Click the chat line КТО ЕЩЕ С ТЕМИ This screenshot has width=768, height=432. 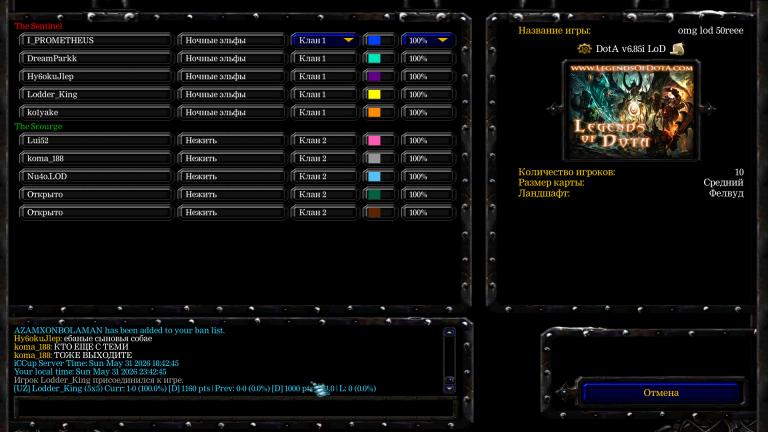(x=71, y=347)
